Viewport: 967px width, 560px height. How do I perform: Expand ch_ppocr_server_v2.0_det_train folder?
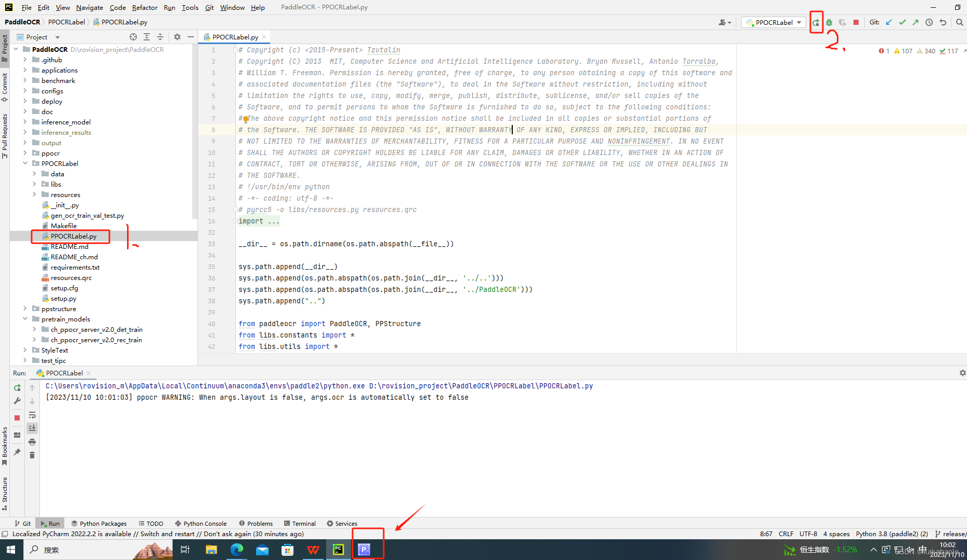[x=34, y=329]
